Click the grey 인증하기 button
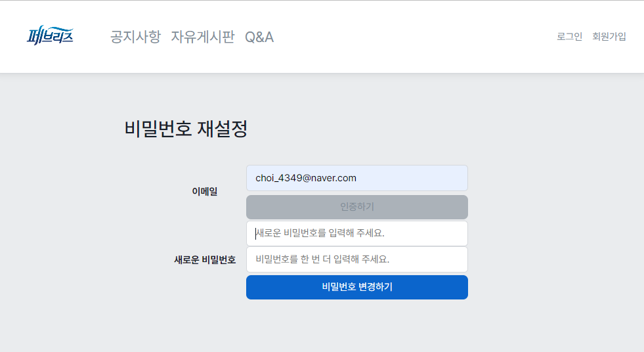Image resolution: width=644 pixels, height=352 pixels. point(357,207)
